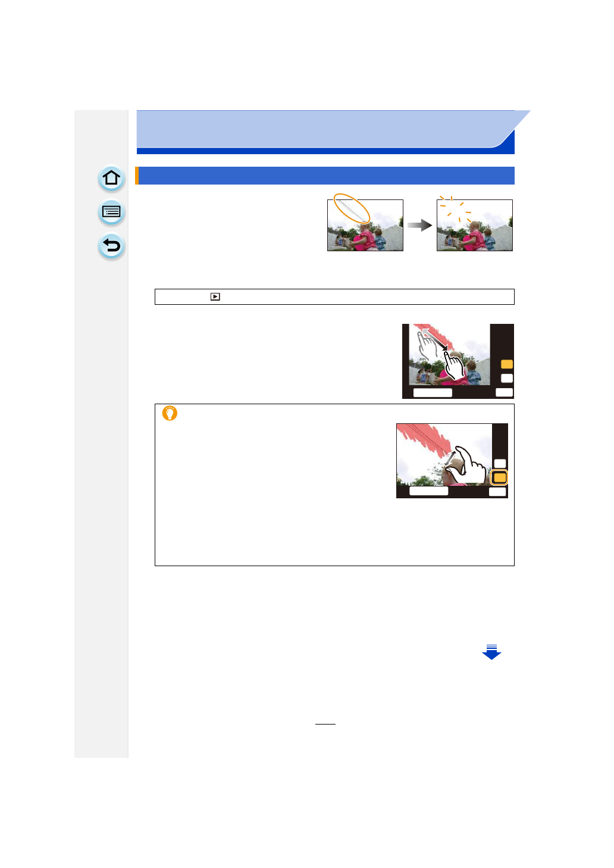Open the menu list icon in sidebar
This screenshot has height=868, width=614.
(x=111, y=212)
